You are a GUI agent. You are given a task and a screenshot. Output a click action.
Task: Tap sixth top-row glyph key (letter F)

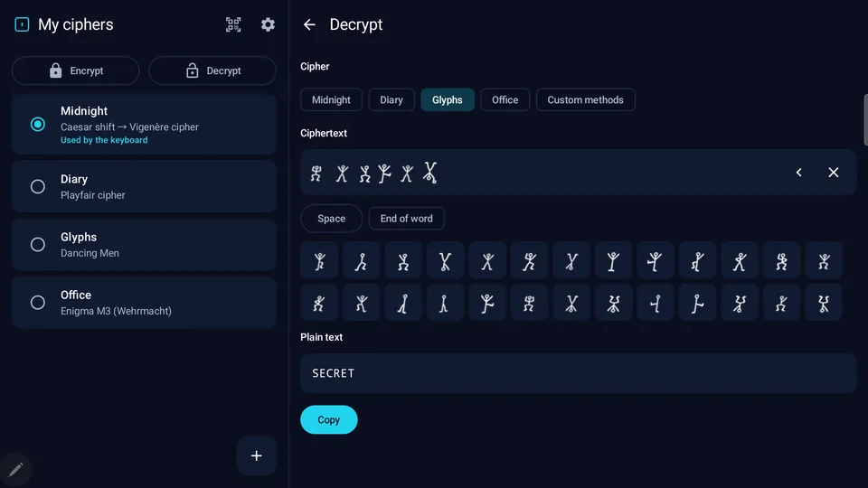coord(530,261)
